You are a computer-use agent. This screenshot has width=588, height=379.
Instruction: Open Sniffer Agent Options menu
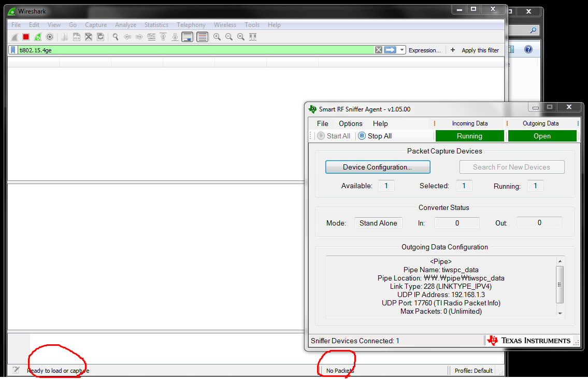click(x=351, y=123)
